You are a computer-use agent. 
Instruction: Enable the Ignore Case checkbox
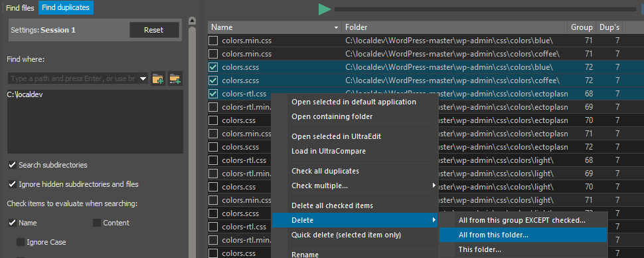click(x=20, y=242)
